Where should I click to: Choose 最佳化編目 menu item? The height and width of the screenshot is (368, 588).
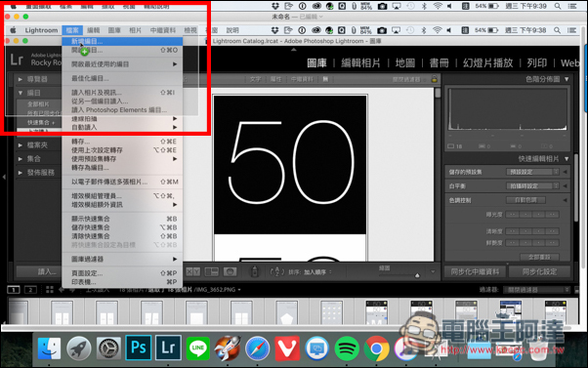122,78
